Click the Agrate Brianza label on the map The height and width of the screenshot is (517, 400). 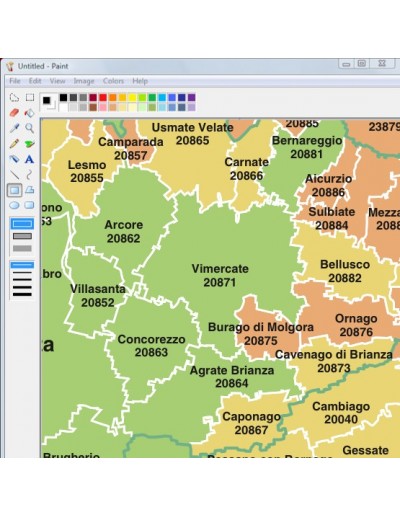(232, 370)
